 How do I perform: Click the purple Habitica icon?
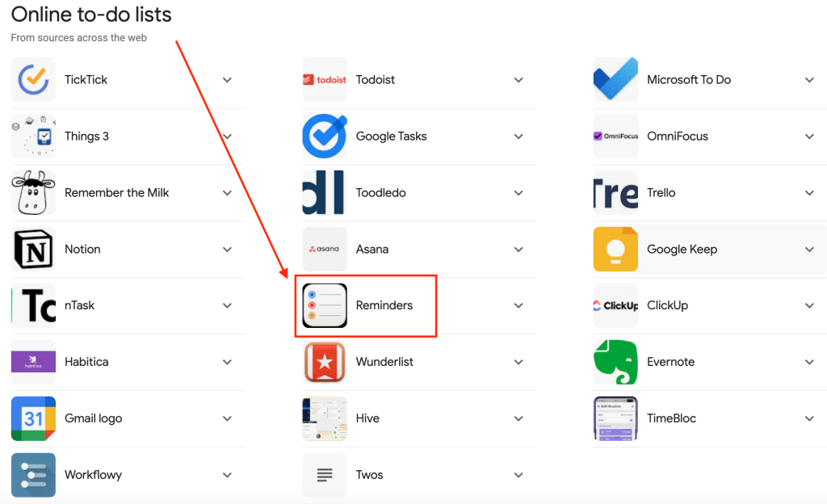33,362
